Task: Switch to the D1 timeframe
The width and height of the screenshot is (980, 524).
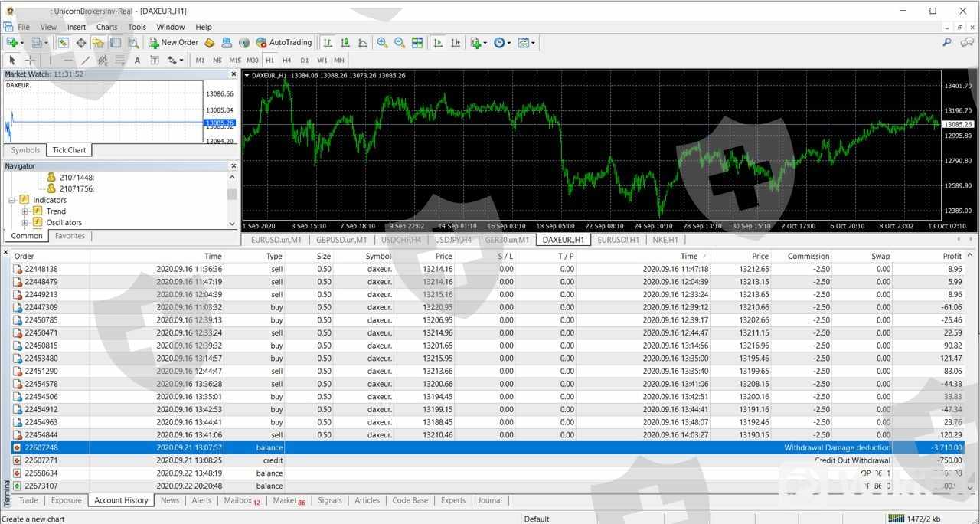Action: [x=304, y=60]
